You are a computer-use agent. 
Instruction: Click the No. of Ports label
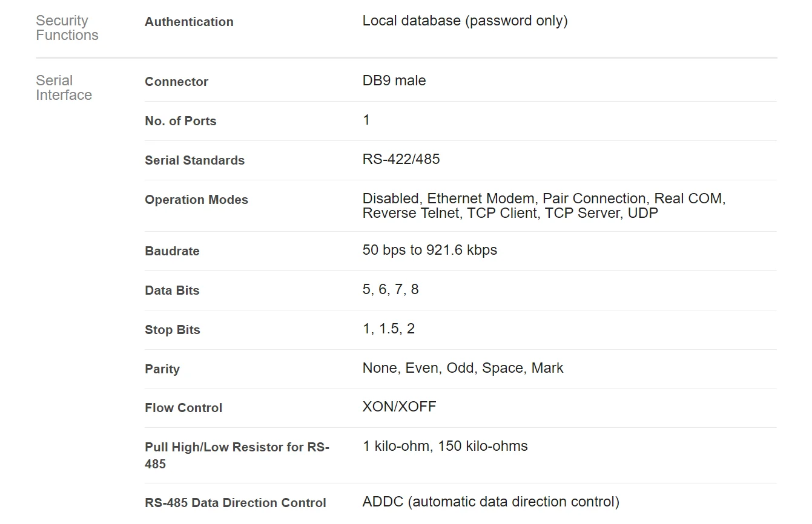pos(180,121)
